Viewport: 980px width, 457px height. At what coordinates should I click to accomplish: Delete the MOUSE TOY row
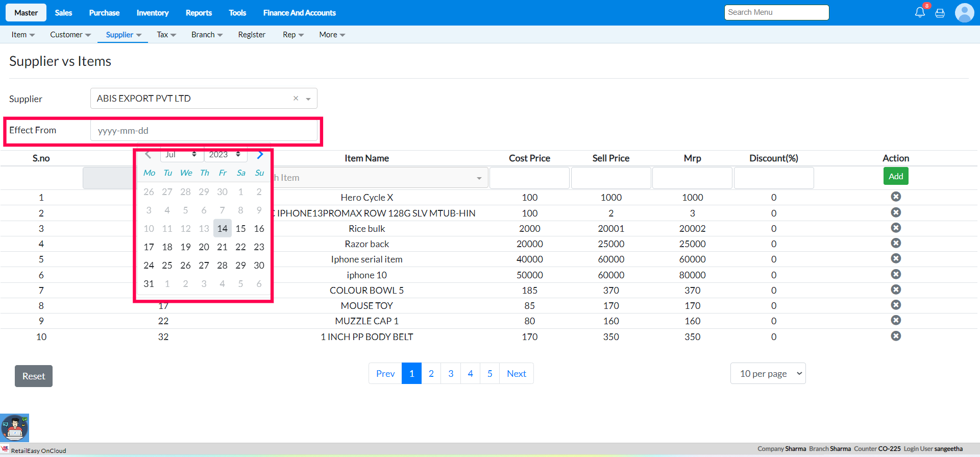click(x=896, y=305)
